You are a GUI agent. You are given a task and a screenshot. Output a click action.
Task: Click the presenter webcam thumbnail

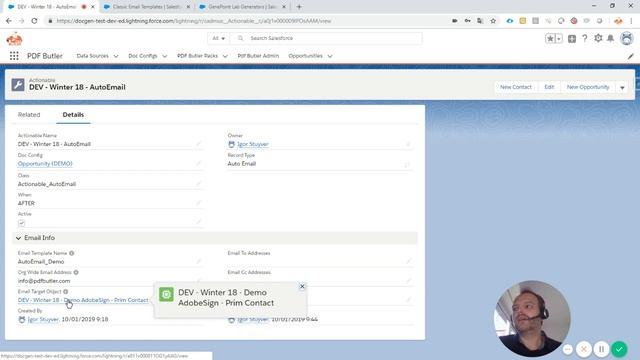tap(532, 318)
